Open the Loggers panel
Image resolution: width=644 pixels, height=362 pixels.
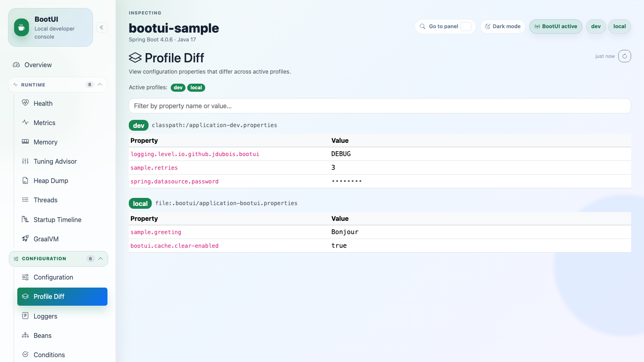(62, 316)
